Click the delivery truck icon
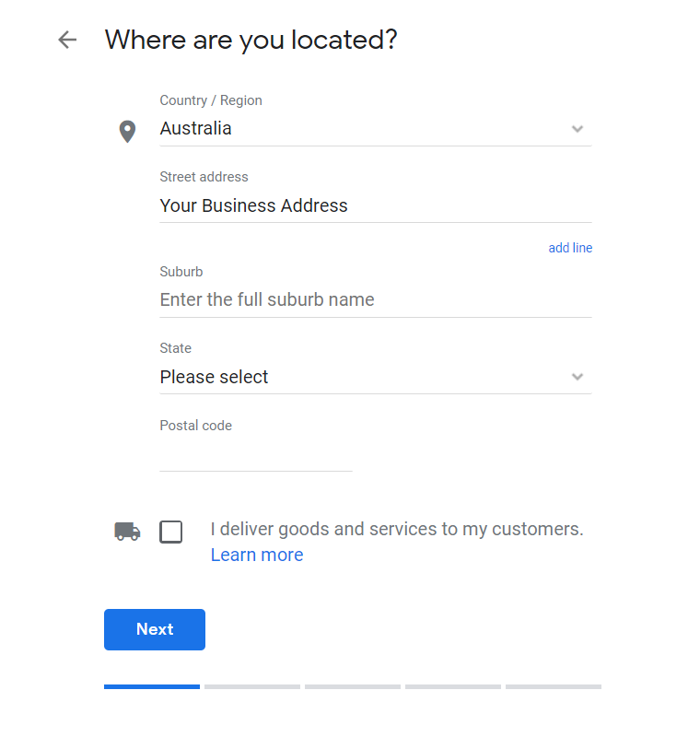700x737 pixels. coord(127,532)
